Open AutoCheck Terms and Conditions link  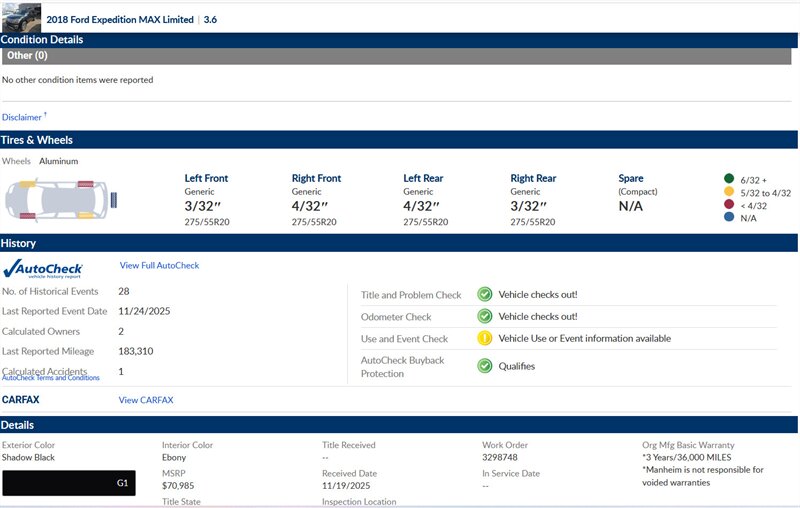(51, 378)
